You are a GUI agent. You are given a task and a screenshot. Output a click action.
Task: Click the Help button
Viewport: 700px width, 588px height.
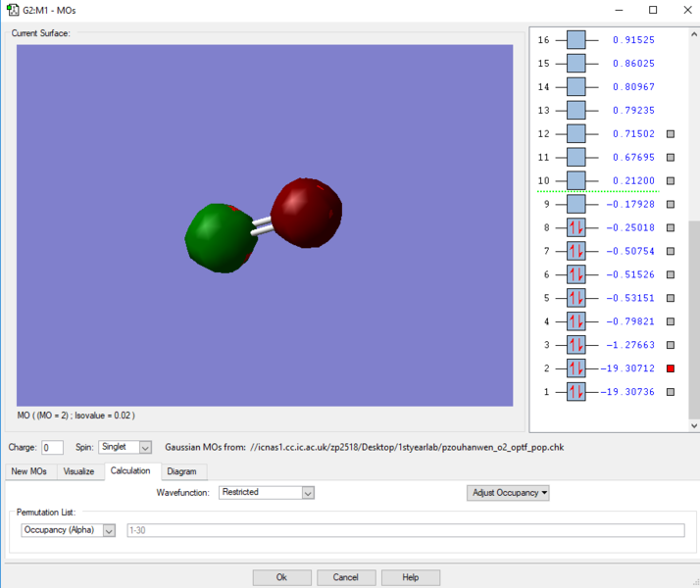tap(410, 577)
